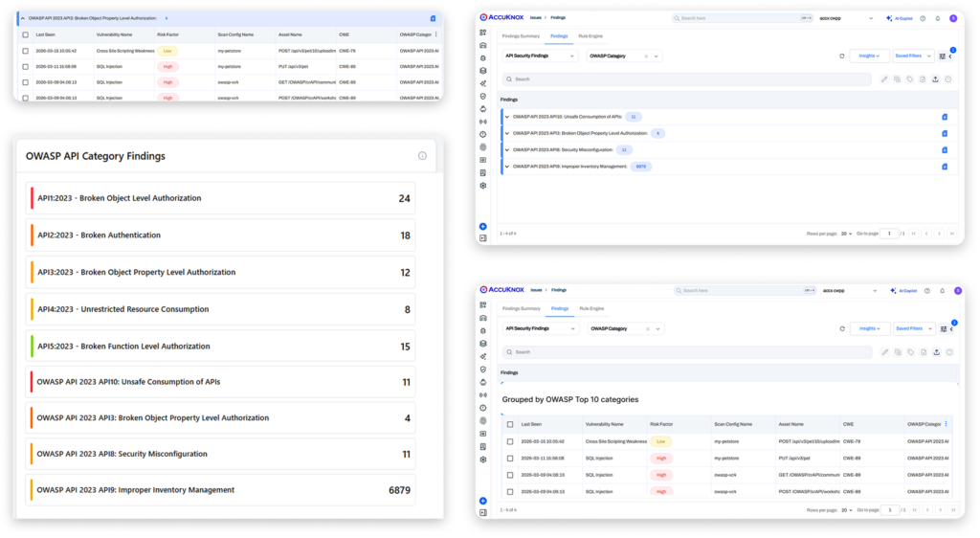This screenshot has width=980, height=538.
Task: Click clipboard icon on Unsafe Consumption of APIs row
Action: click(945, 117)
